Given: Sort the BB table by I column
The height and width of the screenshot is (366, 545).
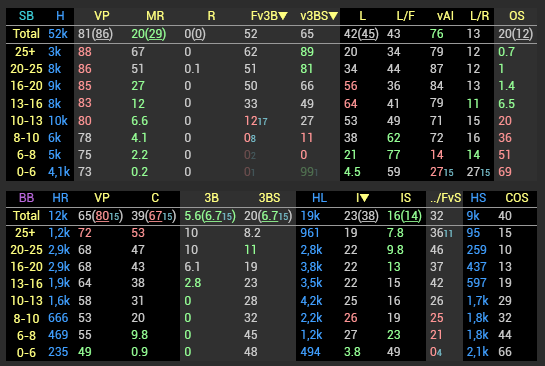Looking at the screenshot, I should tap(364, 198).
